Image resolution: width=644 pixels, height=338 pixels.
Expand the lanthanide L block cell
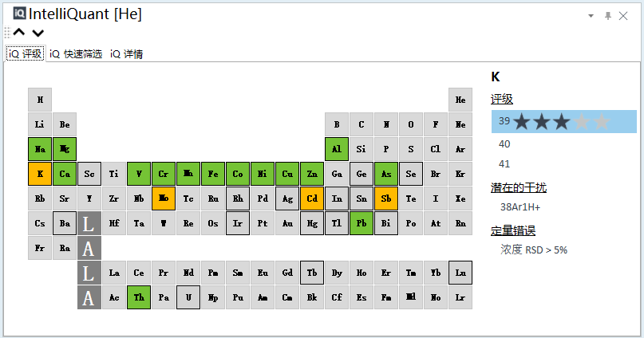click(89, 223)
